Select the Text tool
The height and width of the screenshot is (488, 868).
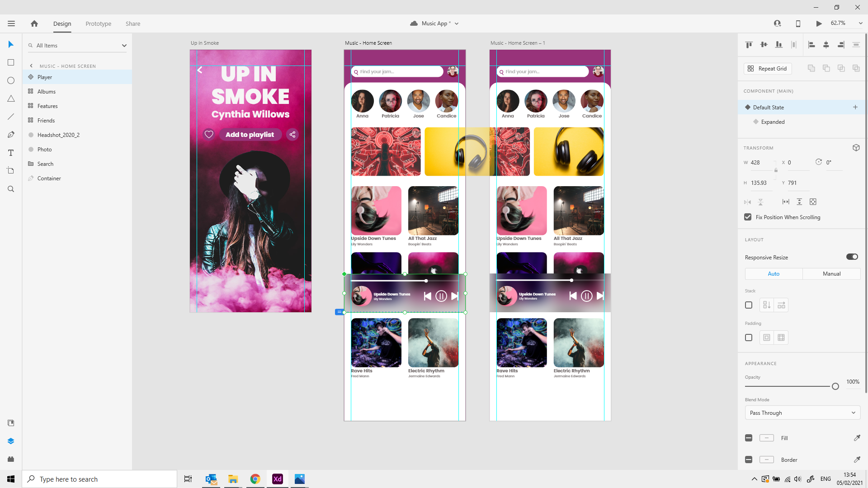click(x=11, y=153)
